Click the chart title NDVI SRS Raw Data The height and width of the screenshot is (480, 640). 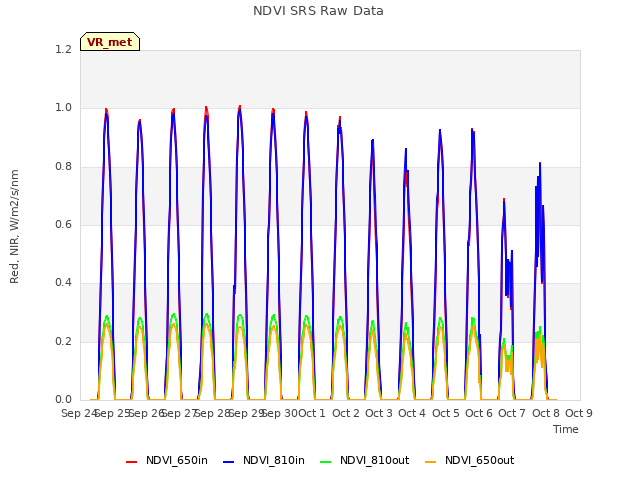(318, 11)
